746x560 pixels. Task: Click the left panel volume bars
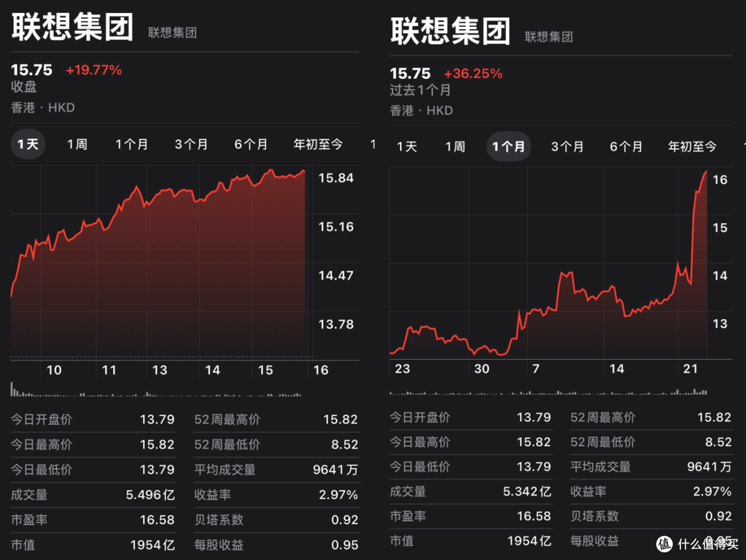pos(156,389)
